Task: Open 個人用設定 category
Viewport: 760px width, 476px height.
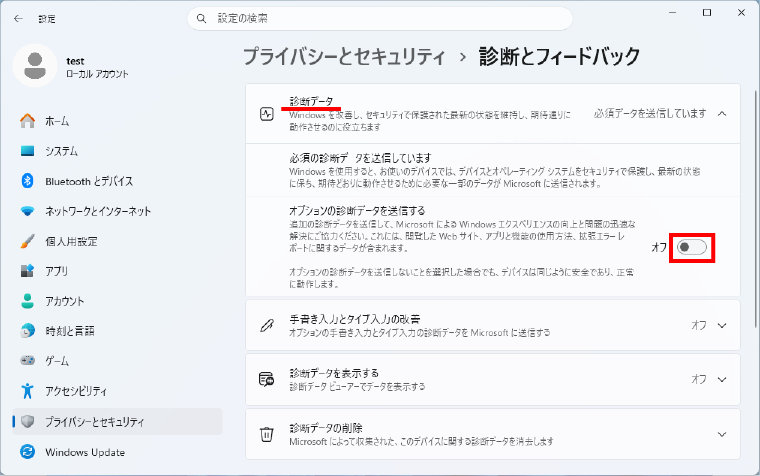Action: tap(117, 241)
